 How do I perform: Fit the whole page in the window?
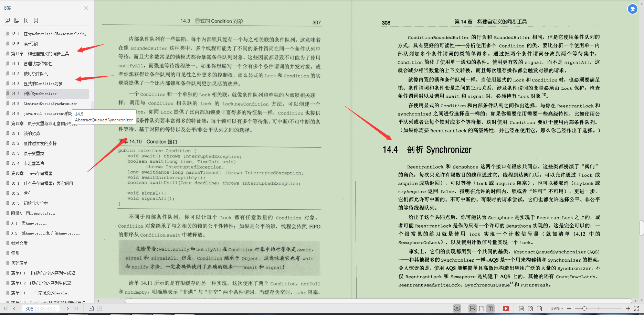[x=530, y=308]
